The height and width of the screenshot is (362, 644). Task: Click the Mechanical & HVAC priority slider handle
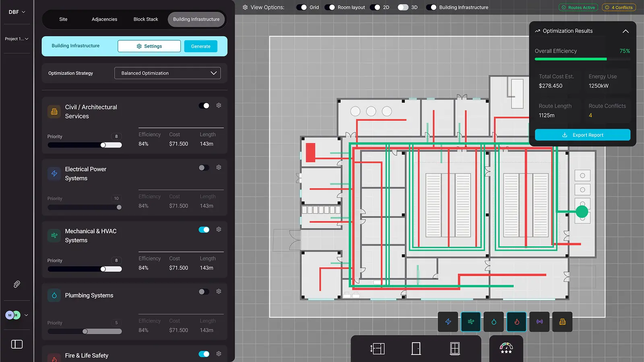103,269
